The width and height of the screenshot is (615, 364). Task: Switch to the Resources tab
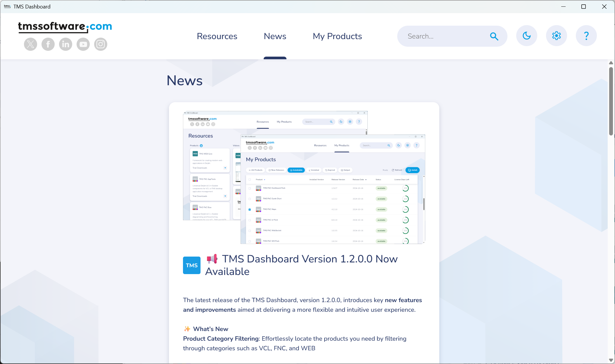217,36
